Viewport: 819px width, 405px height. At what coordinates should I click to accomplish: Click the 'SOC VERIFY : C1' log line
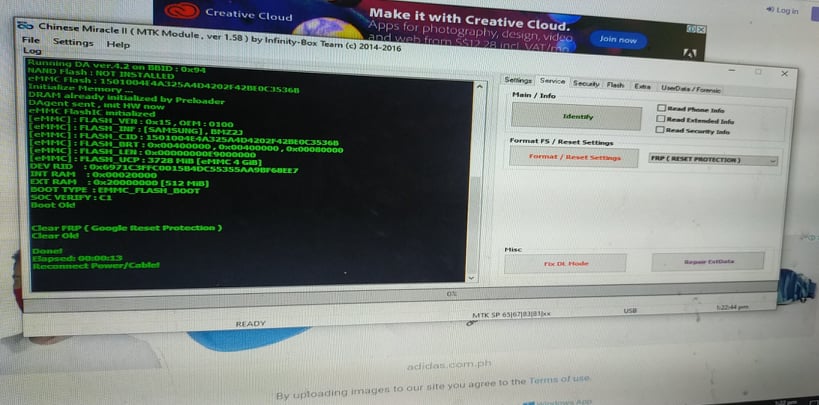71,198
